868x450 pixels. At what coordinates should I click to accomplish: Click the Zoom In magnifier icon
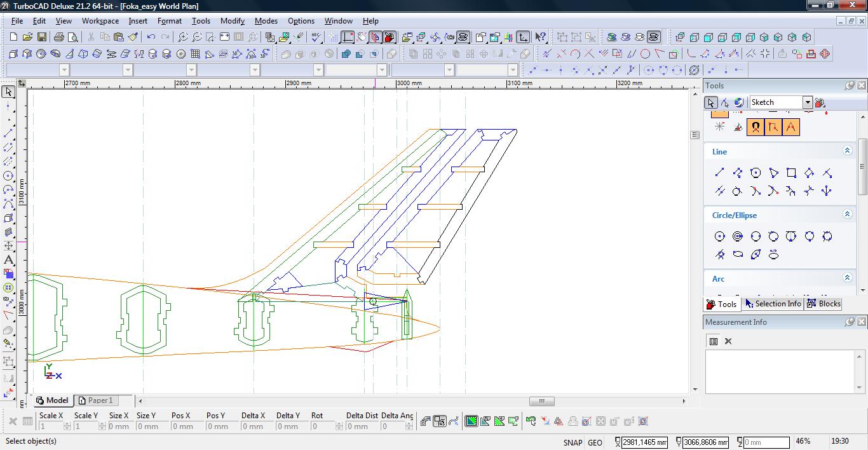[183, 37]
